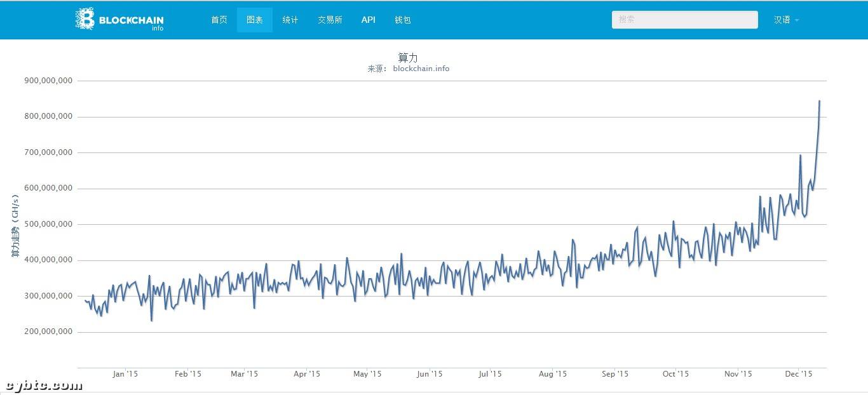The height and width of the screenshot is (395, 868).
Task: Click the highest hash rate peak on chart
Action: [819, 101]
